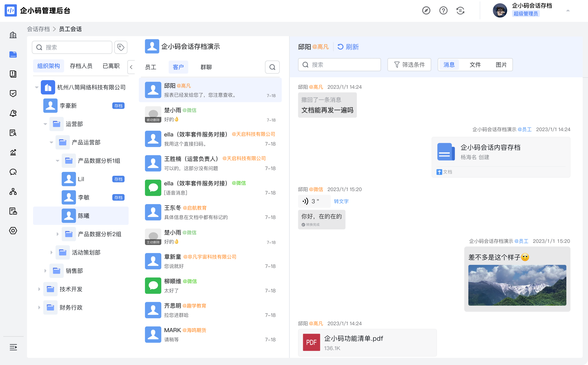Open the account dropdown arrow at top right
Screen dimensions: 588x365
pyautogui.click(x=568, y=11)
